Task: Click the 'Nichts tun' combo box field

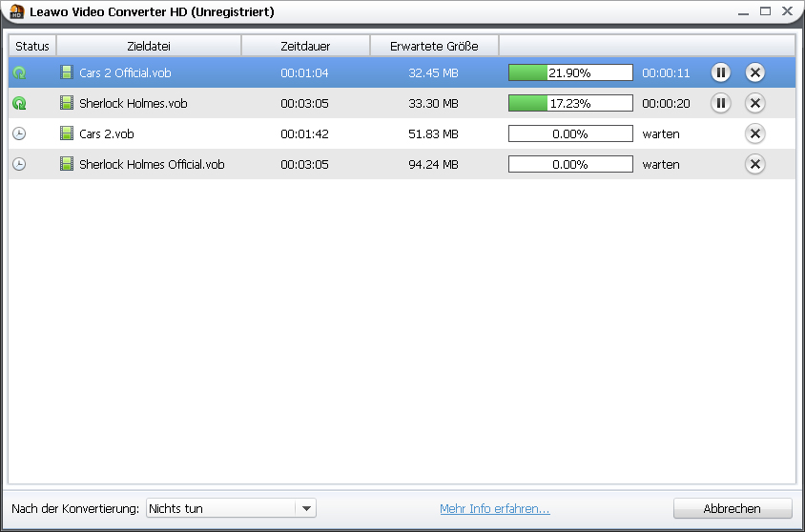Action: coord(231,508)
